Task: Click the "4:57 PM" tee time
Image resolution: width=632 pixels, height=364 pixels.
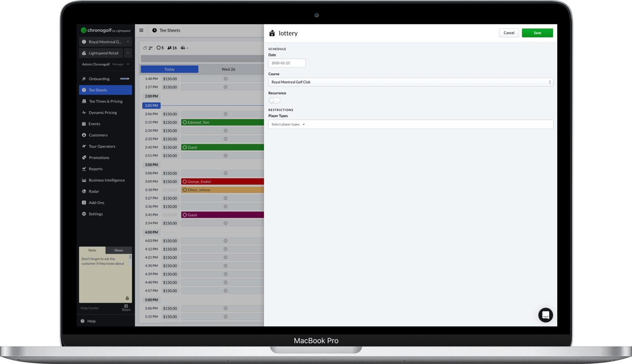Action: (x=151, y=291)
